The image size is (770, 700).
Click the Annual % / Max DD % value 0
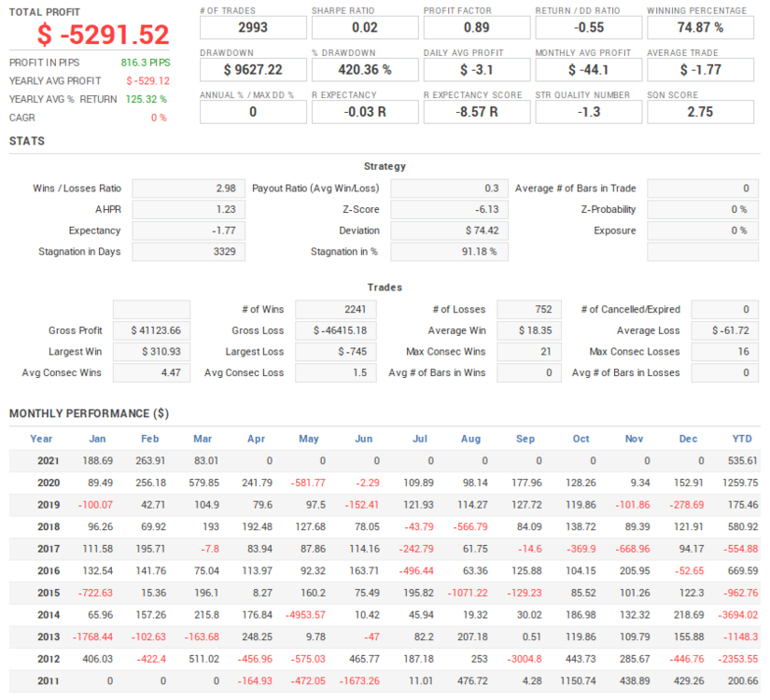pos(253,112)
